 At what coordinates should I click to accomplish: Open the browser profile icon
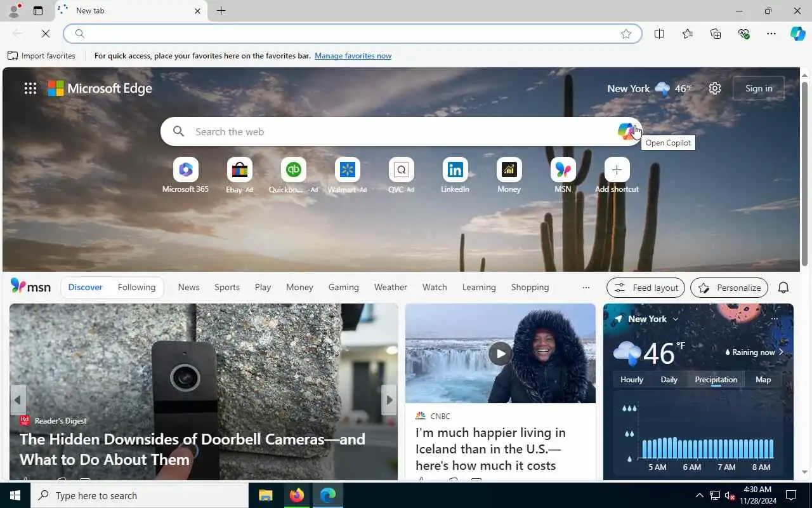(14, 11)
